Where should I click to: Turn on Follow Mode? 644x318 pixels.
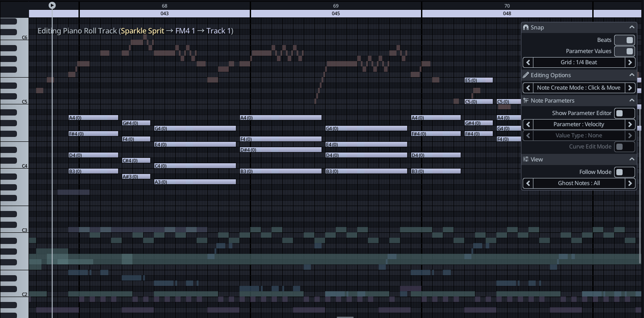(x=624, y=172)
